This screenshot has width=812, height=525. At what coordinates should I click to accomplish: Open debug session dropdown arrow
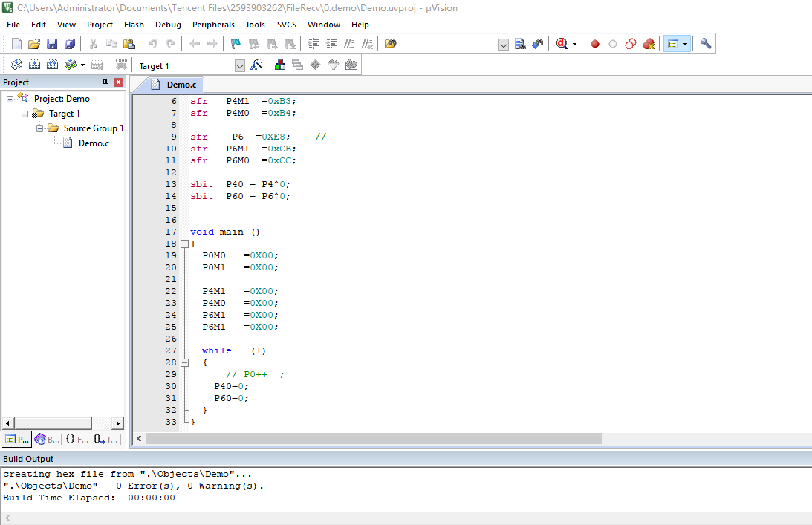click(x=574, y=44)
